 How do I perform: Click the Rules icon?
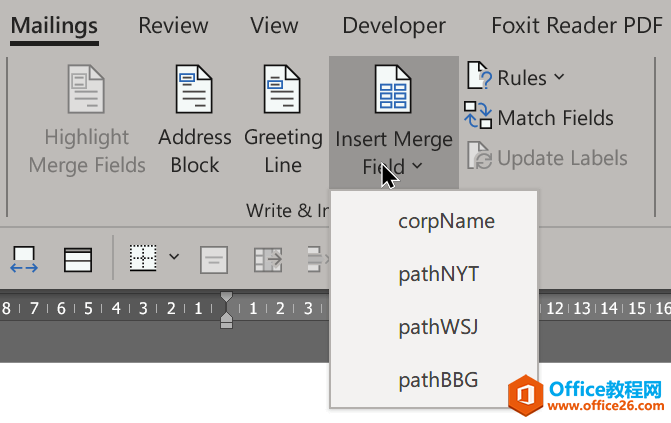[479, 77]
